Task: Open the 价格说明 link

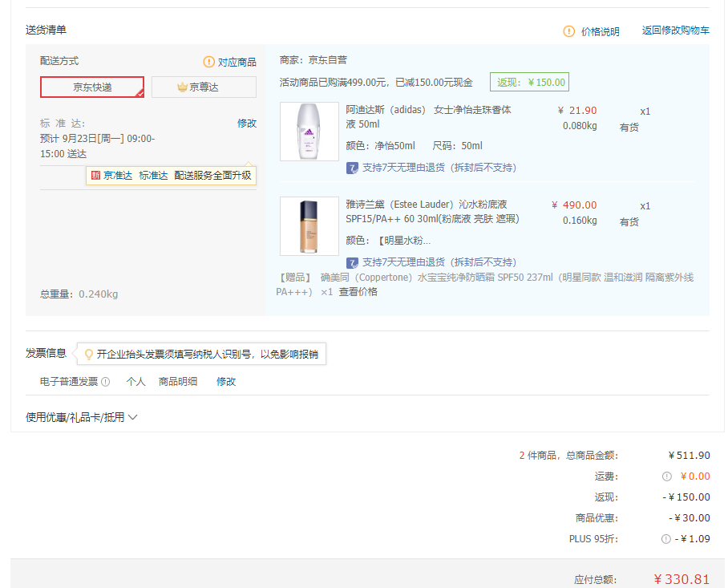Action: click(601, 31)
